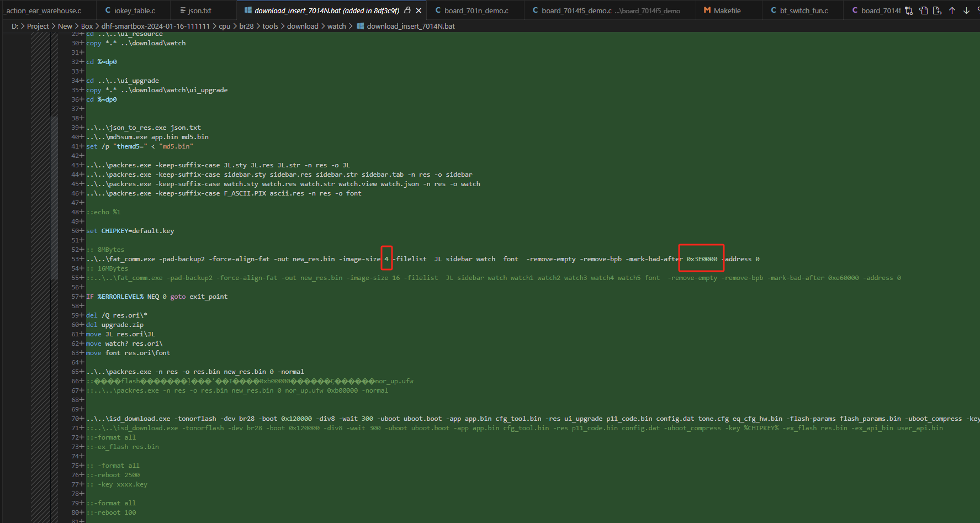Click the open changes icon left of the up arrow
This screenshot has height=523, width=980.
coord(937,10)
